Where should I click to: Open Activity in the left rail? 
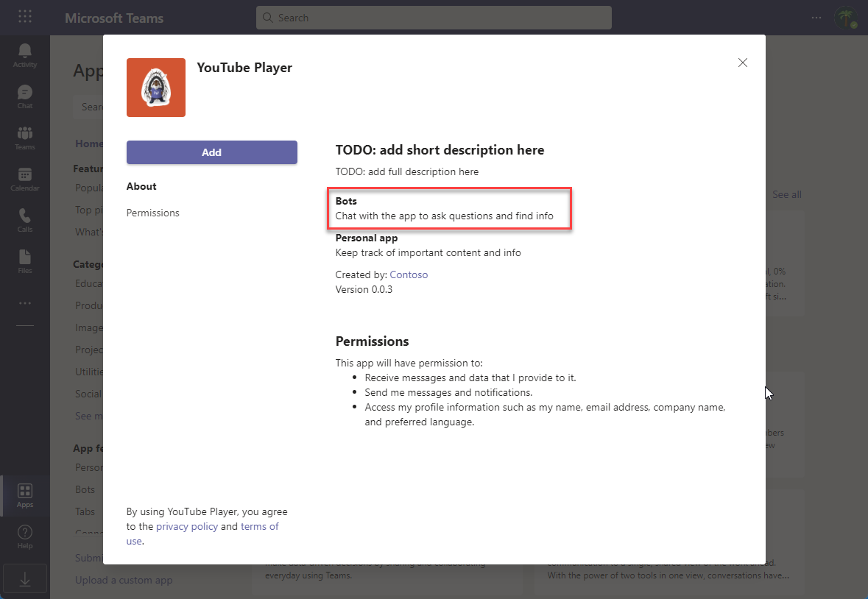(x=25, y=56)
